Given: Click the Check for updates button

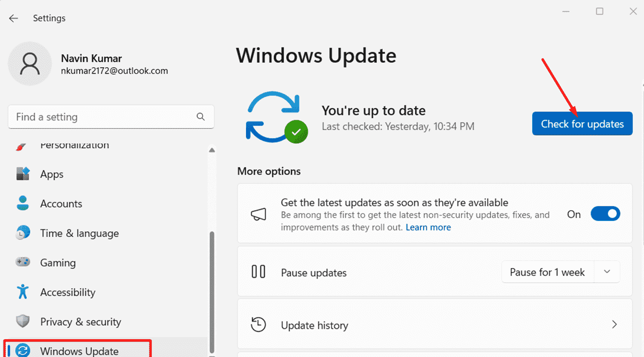Looking at the screenshot, I should click(x=582, y=124).
